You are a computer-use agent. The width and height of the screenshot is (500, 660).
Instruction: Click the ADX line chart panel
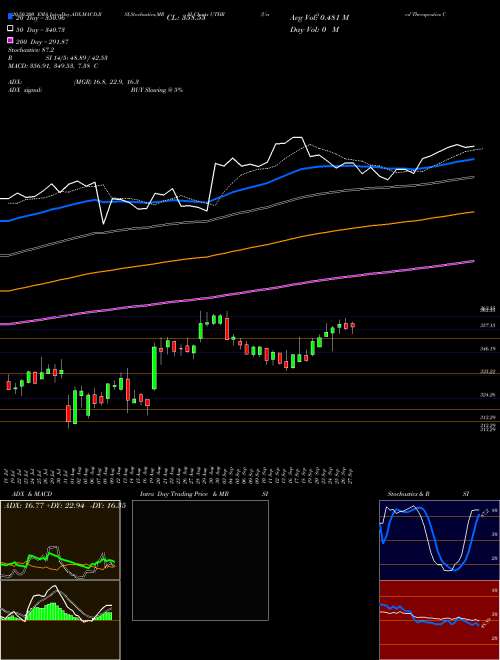tap(60, 540)
